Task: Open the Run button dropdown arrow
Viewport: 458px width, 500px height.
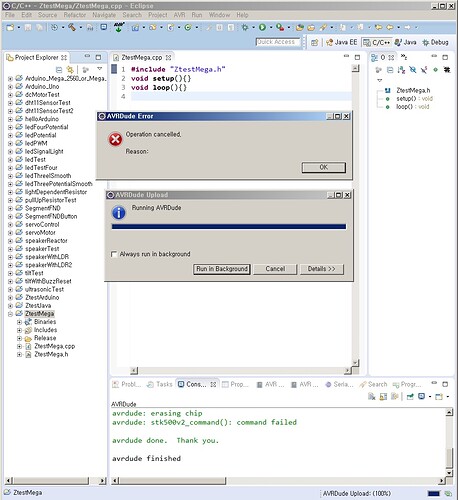Action: coord(271,27)
